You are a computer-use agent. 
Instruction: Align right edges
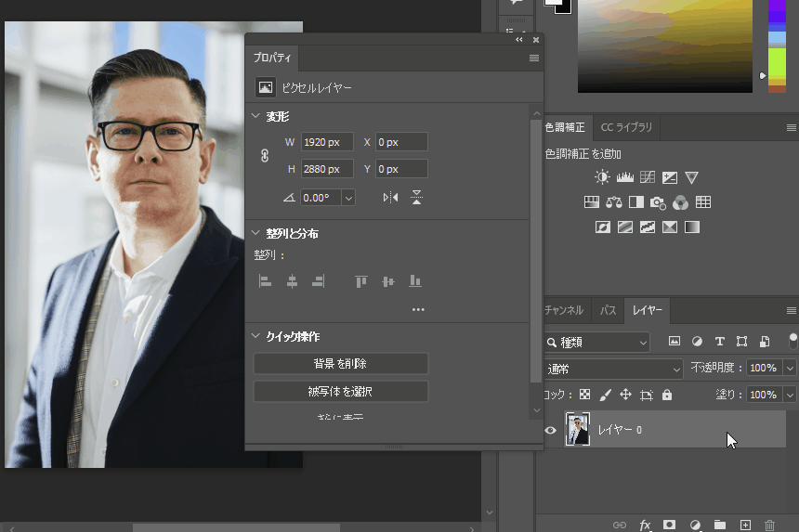[x=319, y=281]
